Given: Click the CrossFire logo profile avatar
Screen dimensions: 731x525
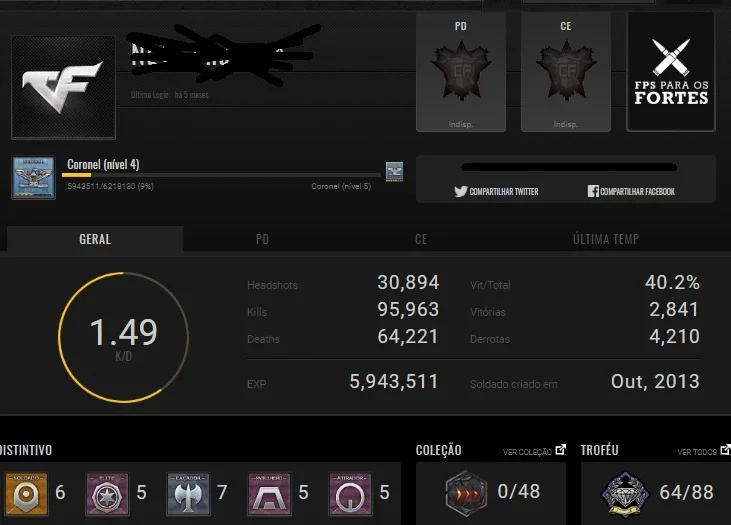Looking at the screenshot, I should point(63,87).
